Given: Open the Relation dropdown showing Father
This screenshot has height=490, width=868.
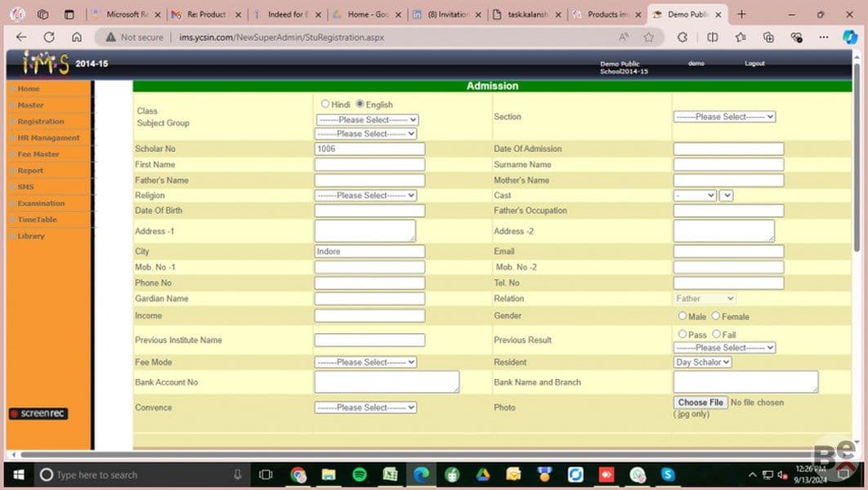Looking at the screenshot, I should 705,299.
